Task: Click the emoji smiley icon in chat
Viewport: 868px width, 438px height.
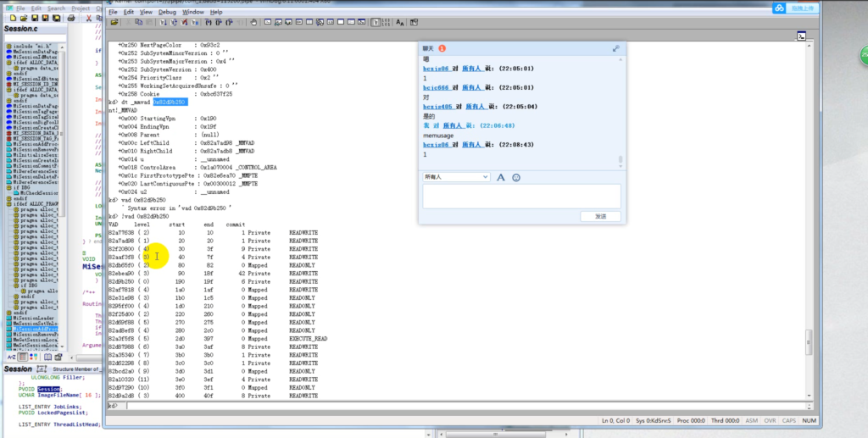Action: 516,178
